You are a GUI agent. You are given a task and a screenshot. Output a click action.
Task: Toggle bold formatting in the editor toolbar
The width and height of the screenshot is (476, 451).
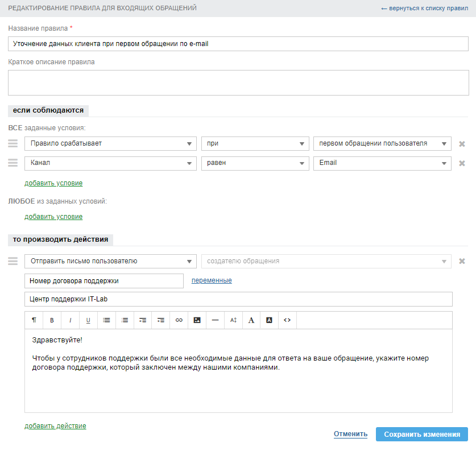(x=52, y=320)
